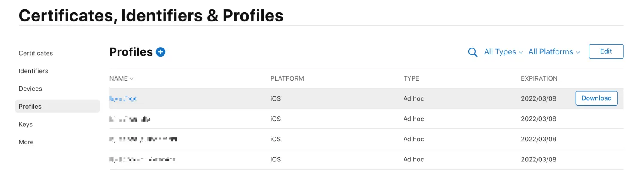Open Keys in the sidebar
The width and height of the screenshot is (644, 170).
point(26,124)
